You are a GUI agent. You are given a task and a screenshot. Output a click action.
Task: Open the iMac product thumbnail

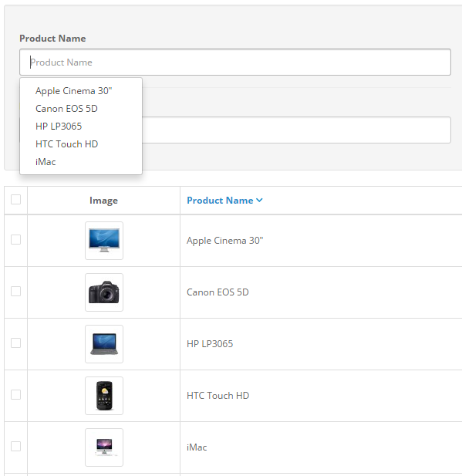pyautogui.click(x=104, y=447)
